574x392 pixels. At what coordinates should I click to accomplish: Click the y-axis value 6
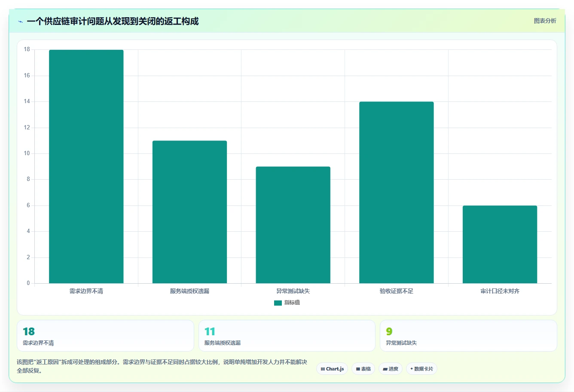(28, 205)
